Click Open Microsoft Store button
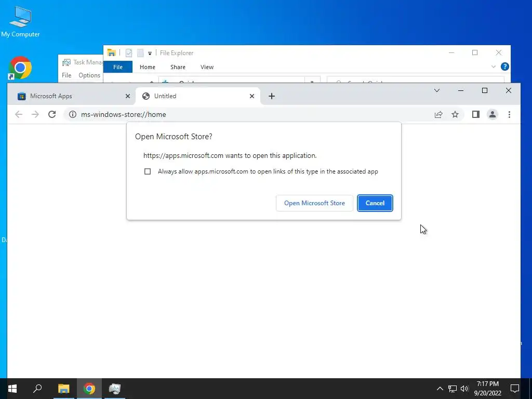This screenshot has width=532, height=399. click(314, 203)
